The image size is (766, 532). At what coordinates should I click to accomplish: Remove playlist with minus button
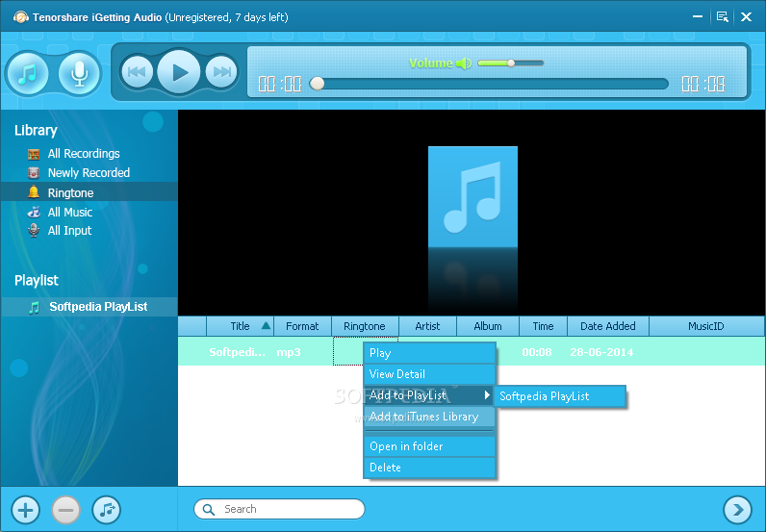coord(66,510)
